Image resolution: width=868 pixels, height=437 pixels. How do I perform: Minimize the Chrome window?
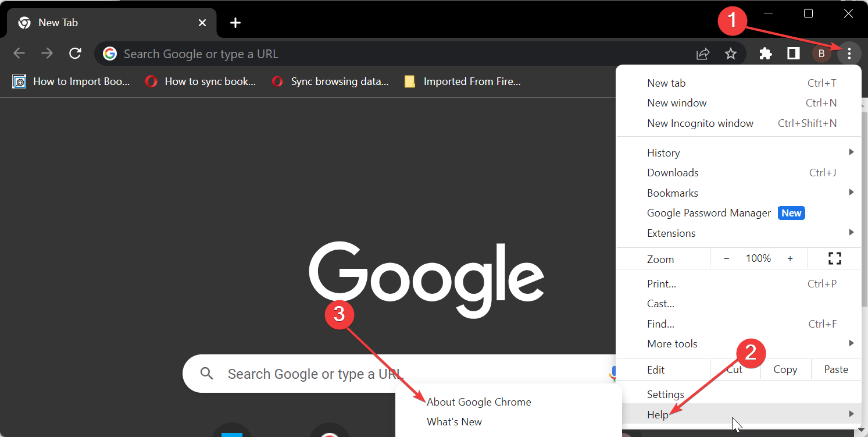point(768,13)
